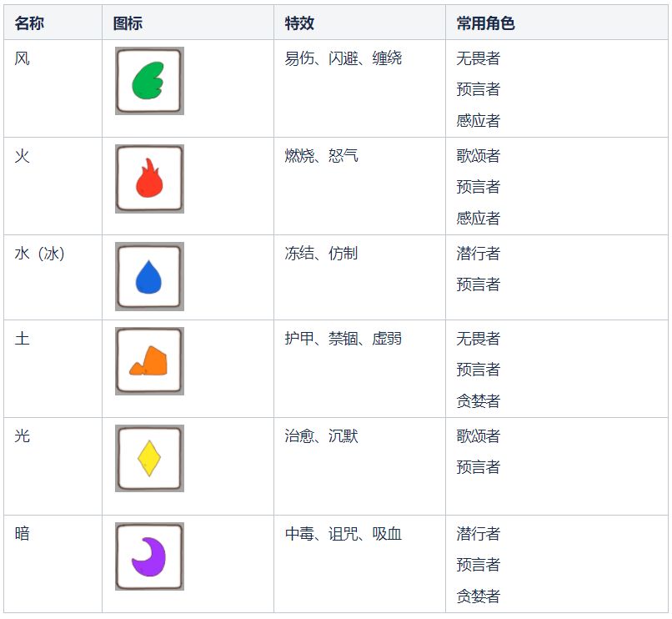Viewport: 672px width, 619px height.
Task: Click 感应者 in the 火 row
Action: tap(478, 218)
